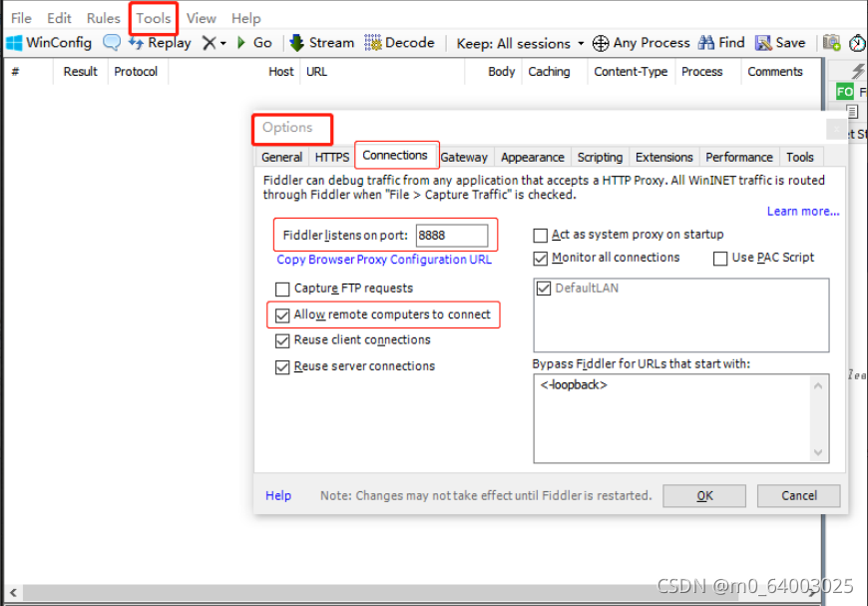
Task: Toggle Allow remote computers to connect
Action: 282,315
